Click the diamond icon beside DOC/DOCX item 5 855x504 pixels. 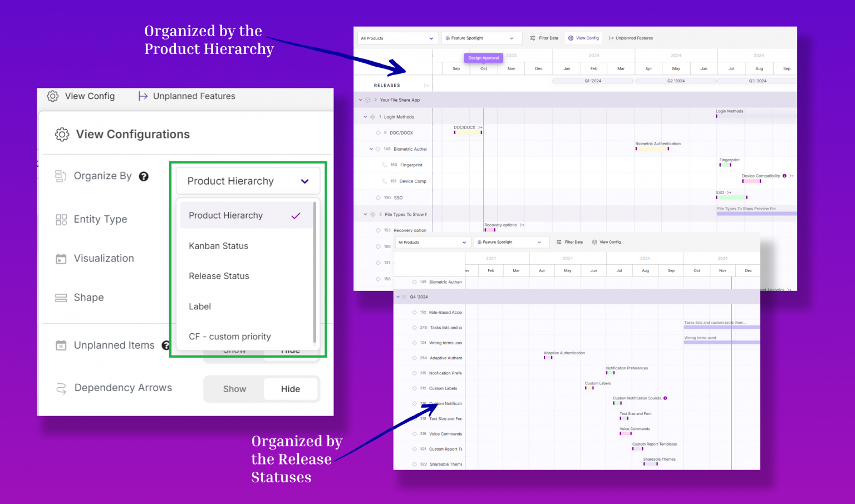379,132
